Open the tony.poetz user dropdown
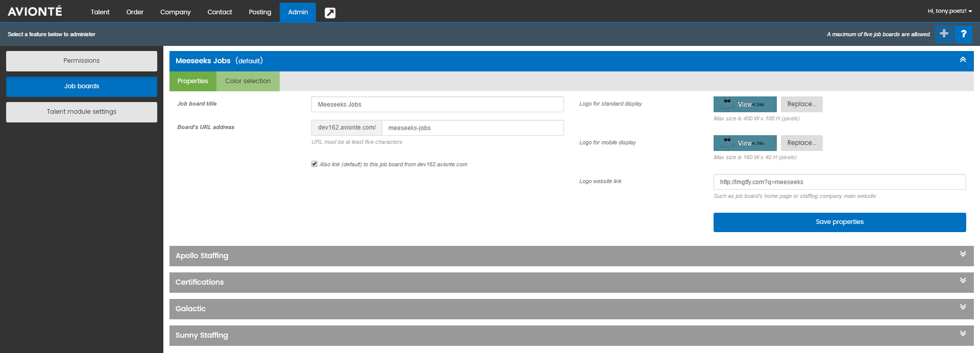Screen dimensions: 980x353 point(949,11)
